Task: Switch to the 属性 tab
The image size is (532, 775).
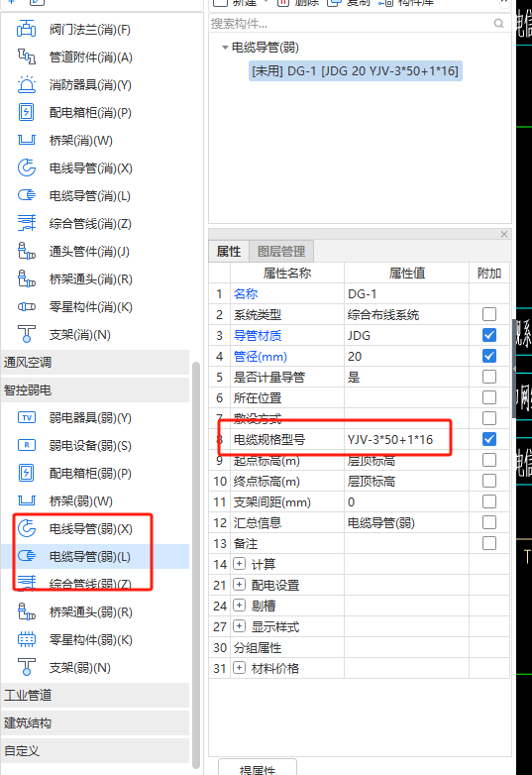Action: point(229,251)
